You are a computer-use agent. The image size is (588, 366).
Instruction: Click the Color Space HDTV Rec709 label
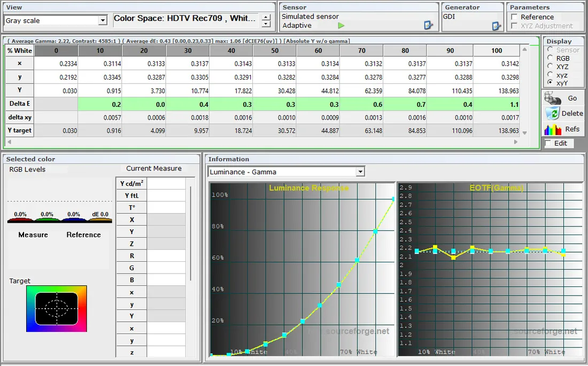pos(185,18)
